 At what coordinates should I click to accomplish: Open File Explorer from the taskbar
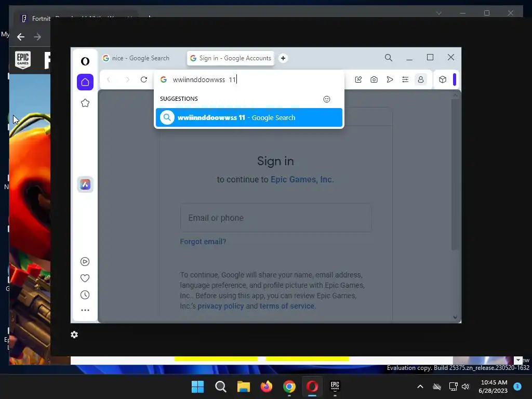click(243, 387)
